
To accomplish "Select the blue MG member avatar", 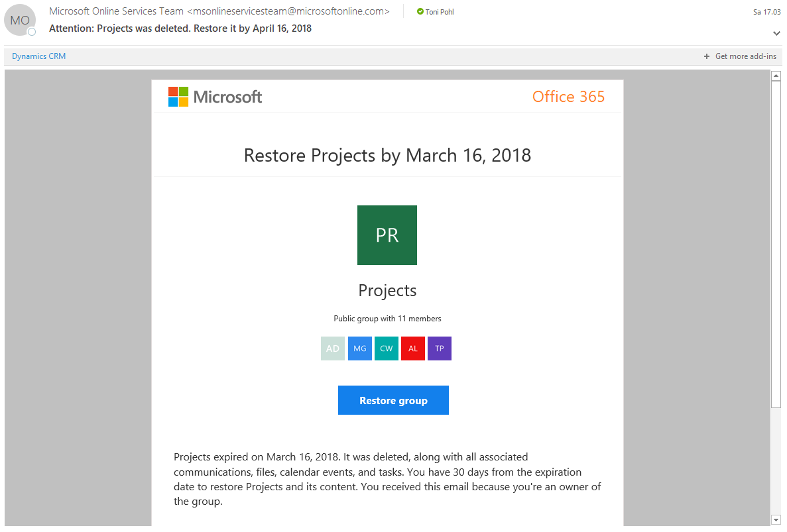I will 359,348.
